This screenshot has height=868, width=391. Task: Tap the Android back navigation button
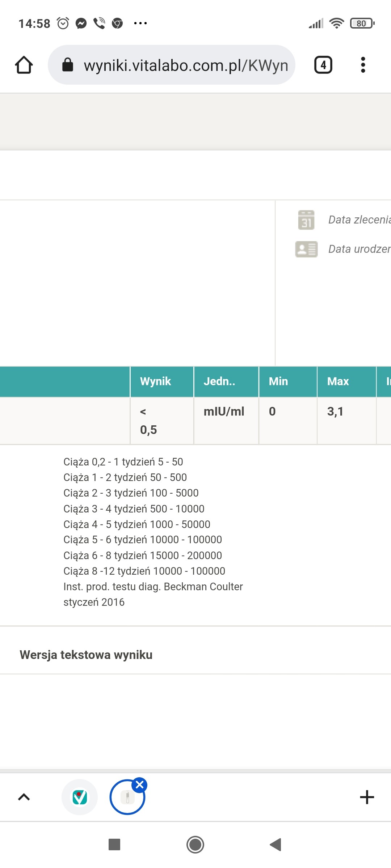[276, 845]
